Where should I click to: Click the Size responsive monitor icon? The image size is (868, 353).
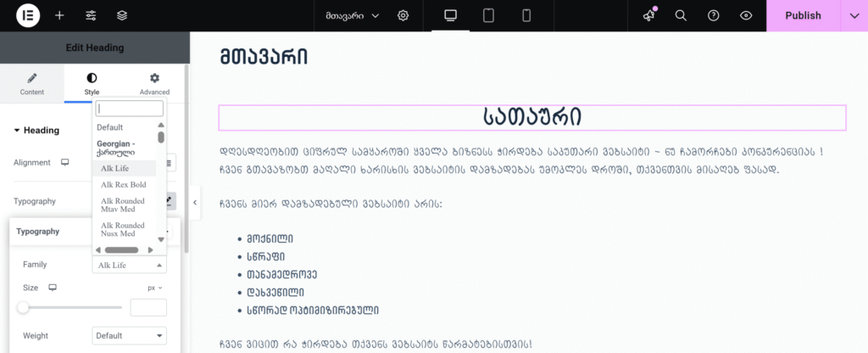point(53,288)
